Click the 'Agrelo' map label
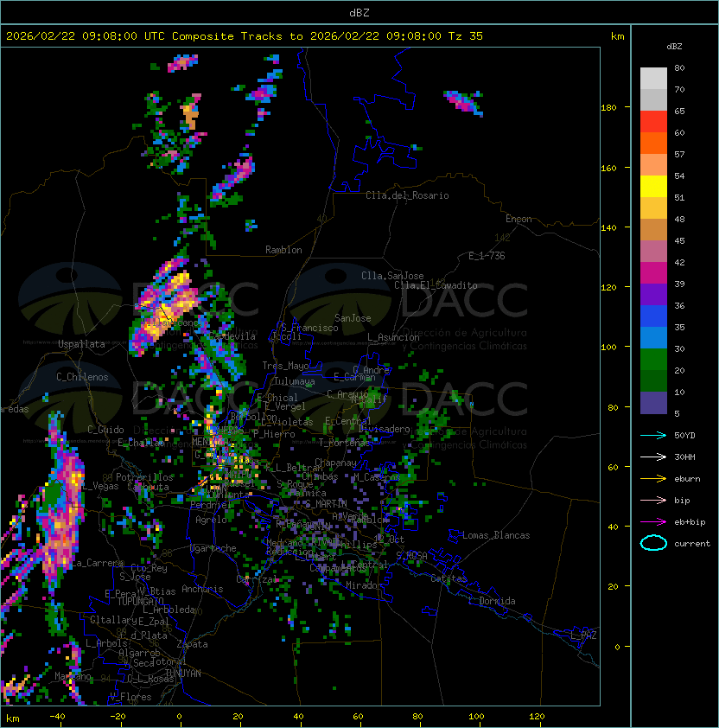Image resolution: width=719 pixels, height=728 pixels. [x=211, y=520]
